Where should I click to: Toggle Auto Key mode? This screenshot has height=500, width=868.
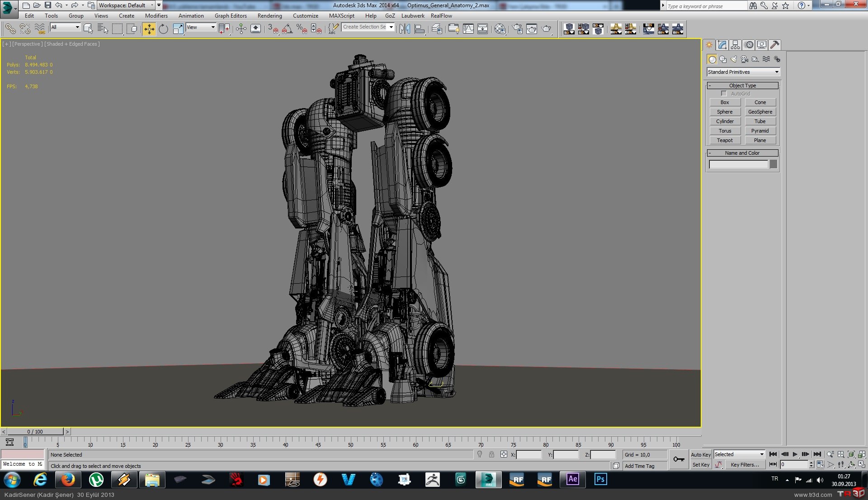701,455
